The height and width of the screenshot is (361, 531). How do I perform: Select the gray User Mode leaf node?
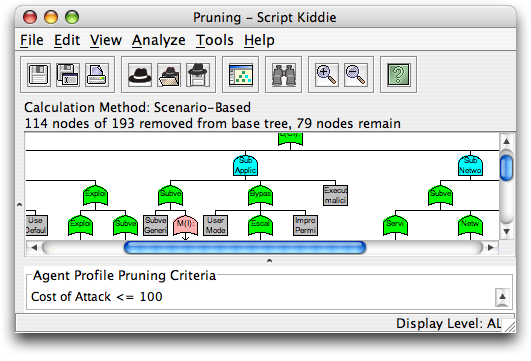click(215, 225)
